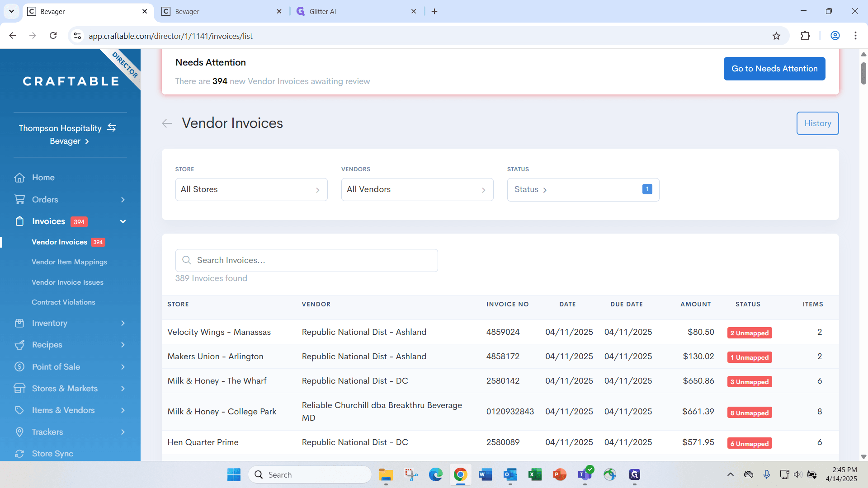
Task: Click the Search Invoices input field
Action: tap(307, 260)
